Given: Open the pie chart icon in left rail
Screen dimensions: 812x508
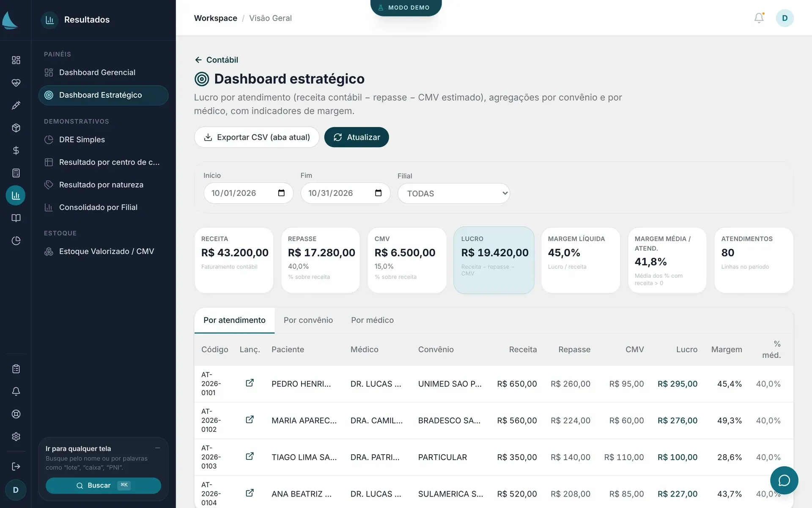Looking at the screenshot, I should coord(16,240).
